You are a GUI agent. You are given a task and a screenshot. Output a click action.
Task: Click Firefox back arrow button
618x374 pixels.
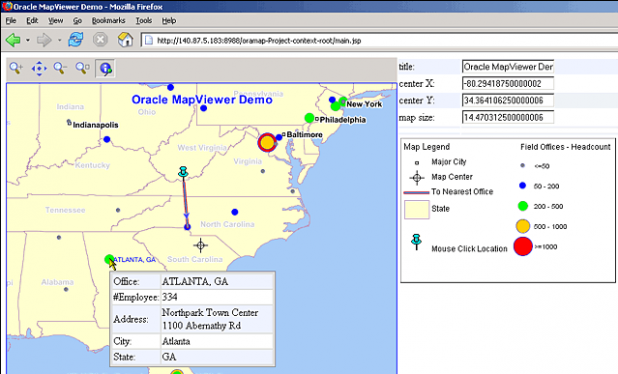13,40
